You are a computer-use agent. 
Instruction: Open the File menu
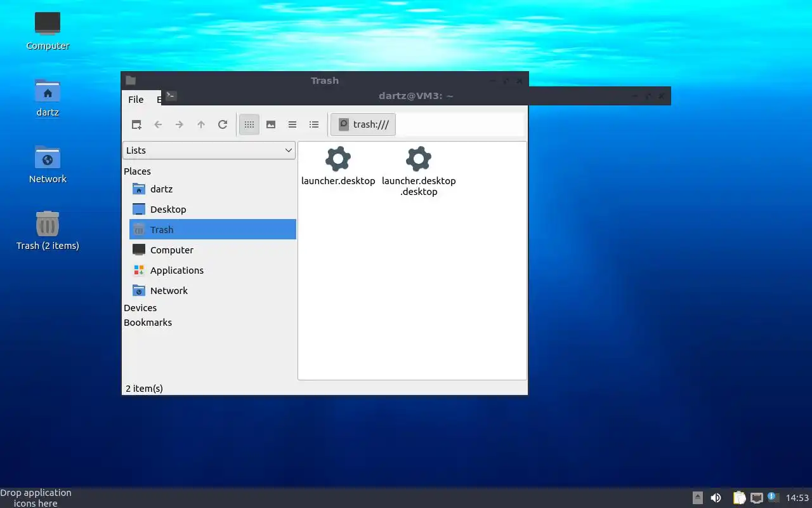pos(136,100)
